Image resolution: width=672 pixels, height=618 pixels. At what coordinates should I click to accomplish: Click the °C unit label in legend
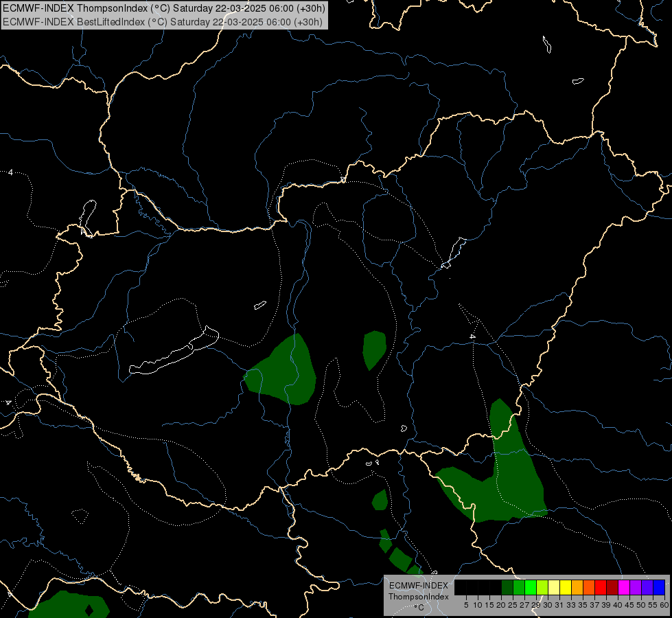coord(419,608)
